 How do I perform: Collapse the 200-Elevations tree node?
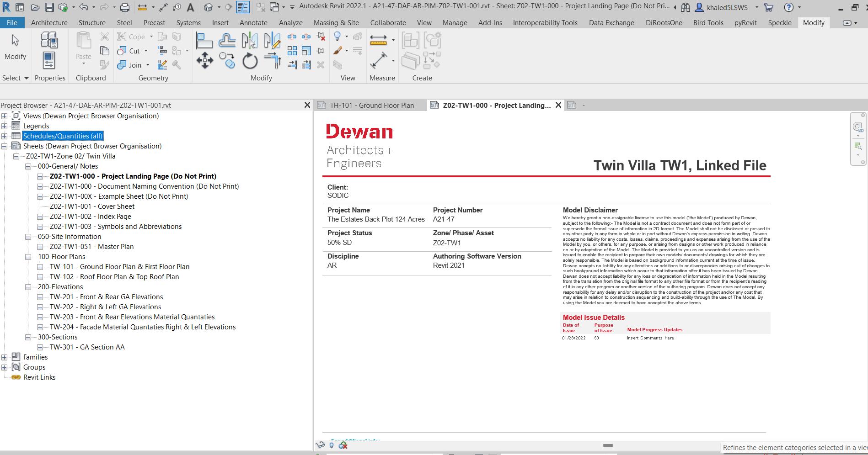[x=28, y=287]
